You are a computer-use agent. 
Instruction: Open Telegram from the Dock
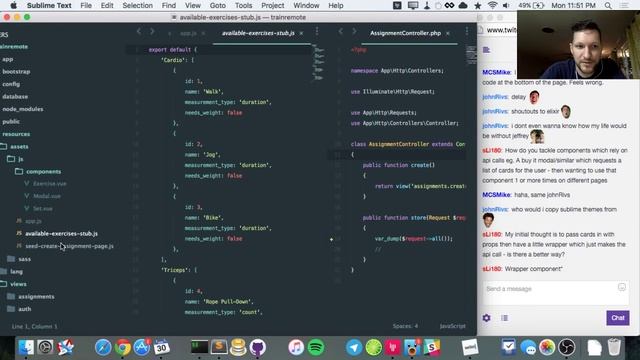(354, 347)
